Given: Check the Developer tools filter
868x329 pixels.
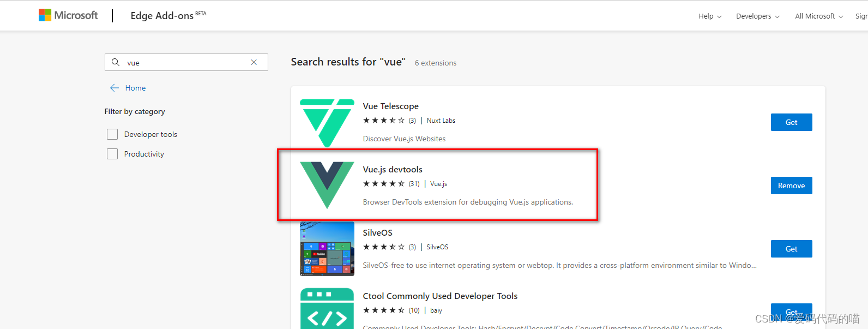Looking at the screenshot, I should 112,134.
